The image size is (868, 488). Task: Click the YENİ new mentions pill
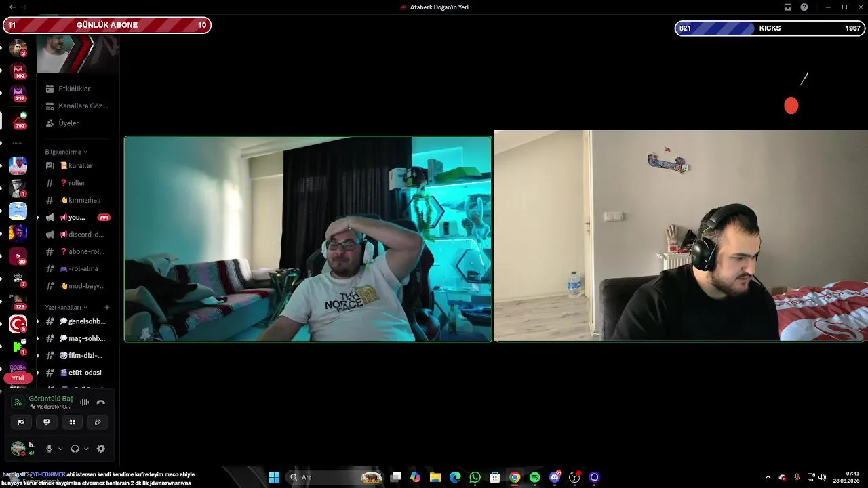pos(18,378)
